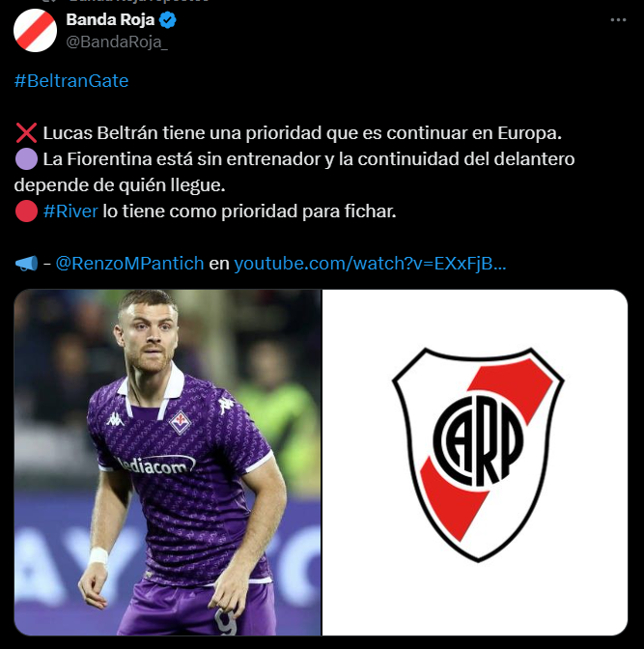Click the red cross emoji
The image size is (644, 649).
(x=26, y=133)
